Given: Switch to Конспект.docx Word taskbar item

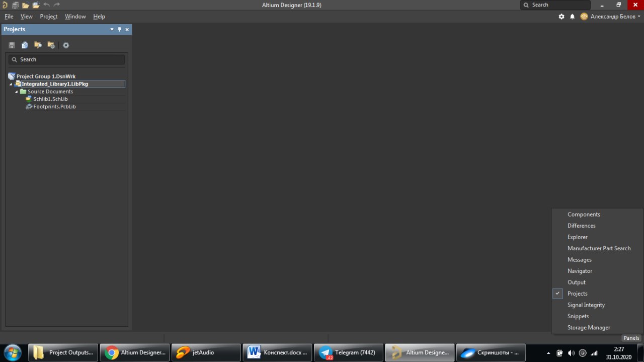Looking at the screenshot, I should pyautogui.click(x=278, y=352).
